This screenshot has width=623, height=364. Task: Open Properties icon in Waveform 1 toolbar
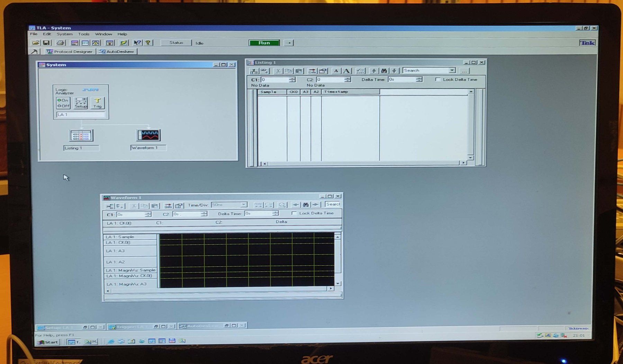click(x=179, y=206)
